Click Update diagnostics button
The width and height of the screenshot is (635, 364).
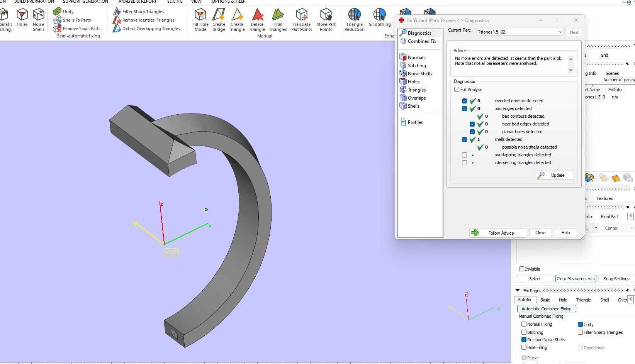[x=554, y=175]
